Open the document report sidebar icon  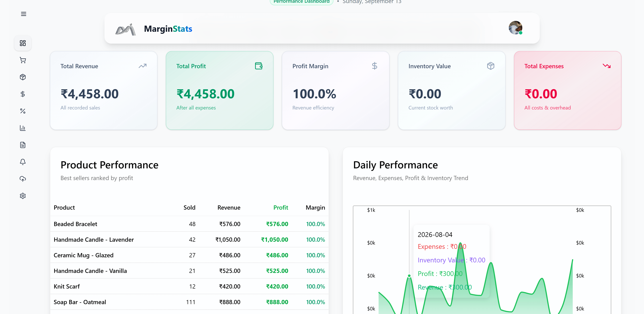(x=23, y=145)
